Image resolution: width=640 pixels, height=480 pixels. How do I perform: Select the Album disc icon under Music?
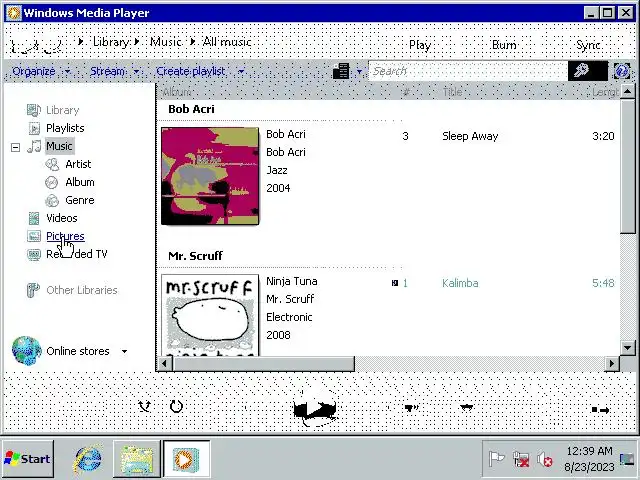click(51, 182)
